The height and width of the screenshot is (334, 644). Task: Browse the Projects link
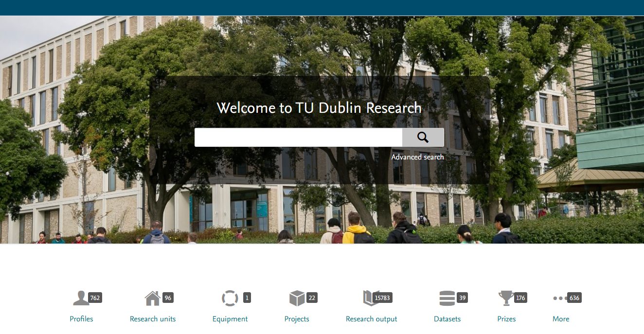(x=297, y=319)
